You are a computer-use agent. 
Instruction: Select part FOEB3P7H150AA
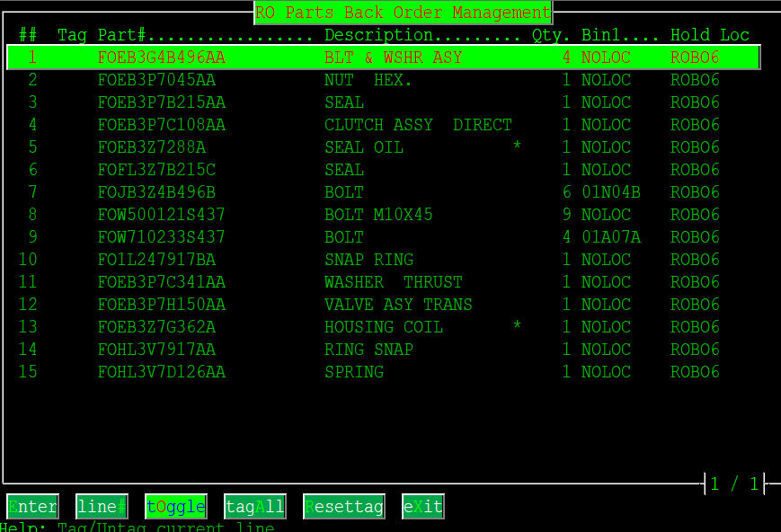162,305
